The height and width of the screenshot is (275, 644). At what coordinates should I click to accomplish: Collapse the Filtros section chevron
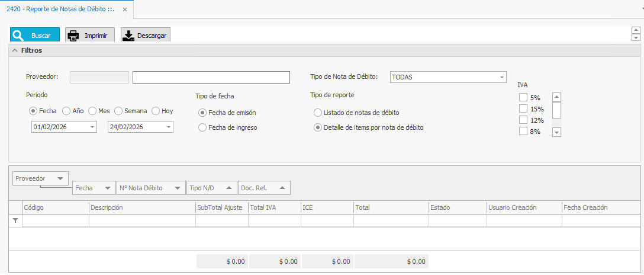click(x=15, y=50)
